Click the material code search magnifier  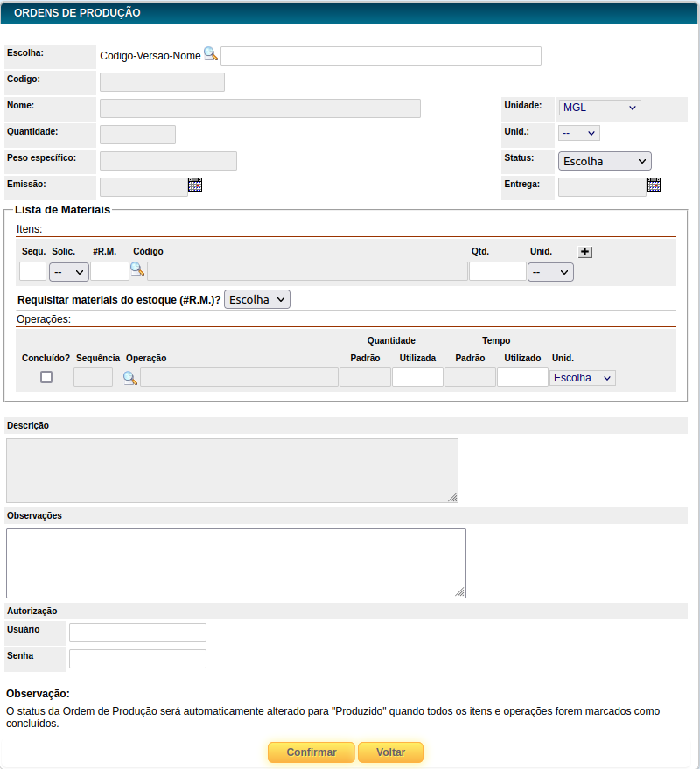(137, 270)
